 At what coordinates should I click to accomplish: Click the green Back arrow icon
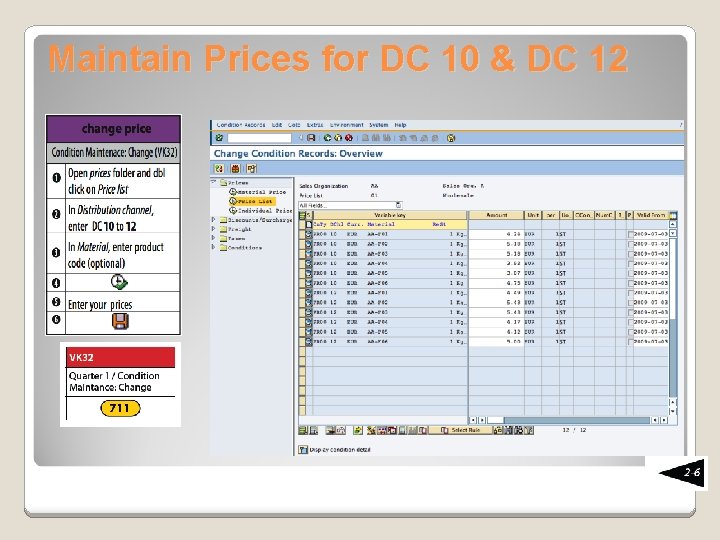tap(327, 138)
